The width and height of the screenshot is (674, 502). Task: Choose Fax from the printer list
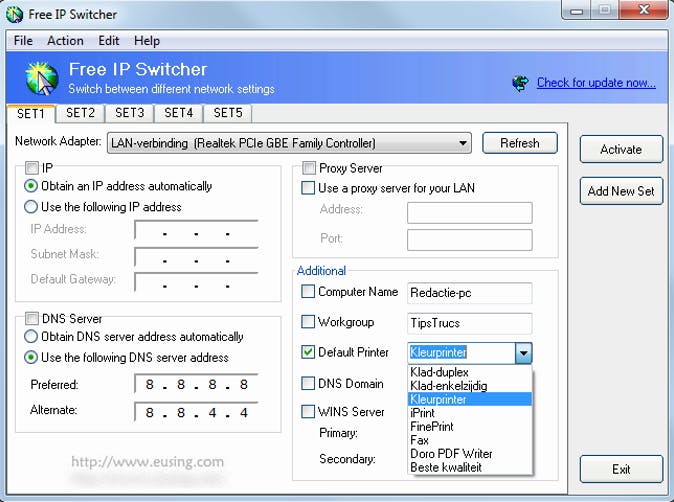pos(470,440)
